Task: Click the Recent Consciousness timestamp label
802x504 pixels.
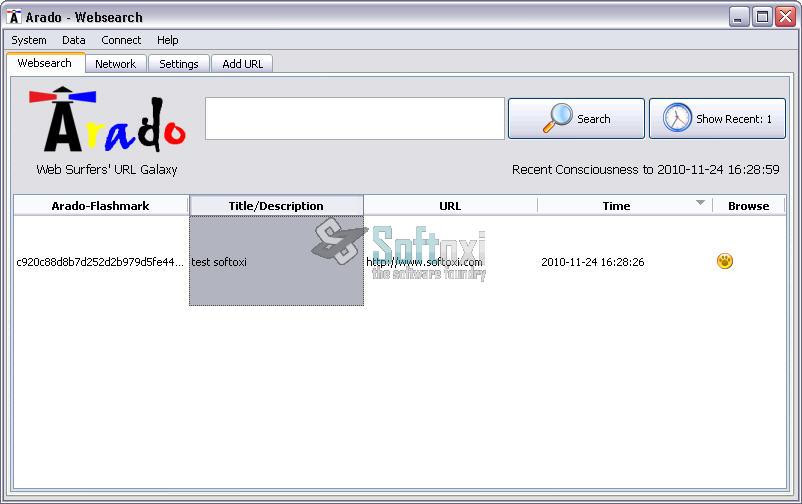Action: pos(645,169)
